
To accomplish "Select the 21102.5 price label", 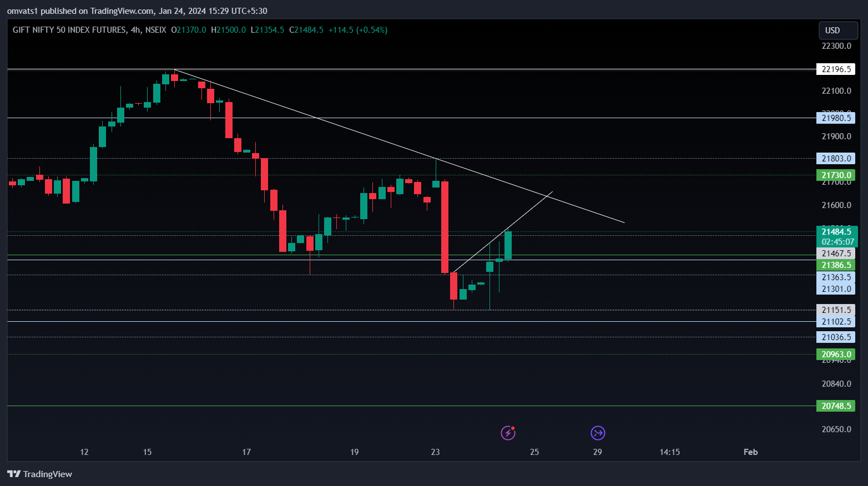I will click(x=836, y=322).
